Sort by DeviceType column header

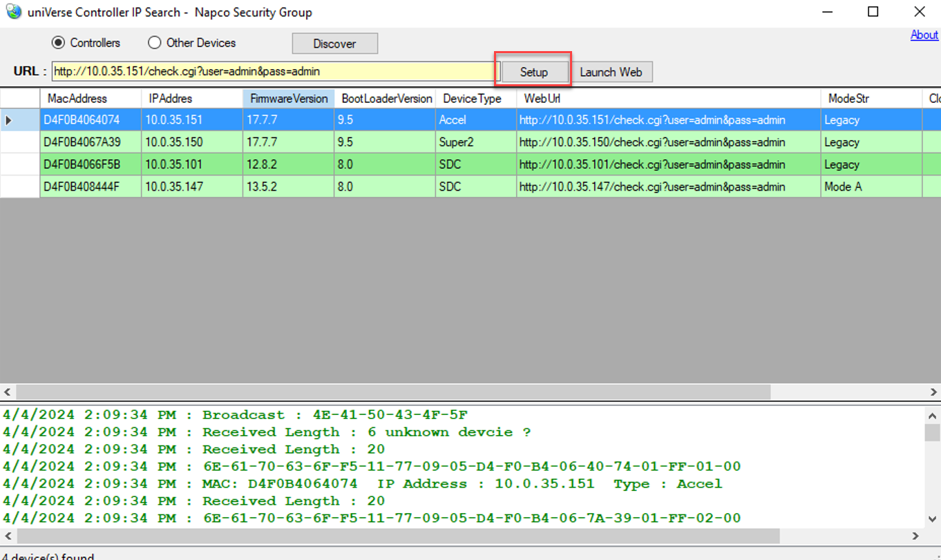(472, 99)
